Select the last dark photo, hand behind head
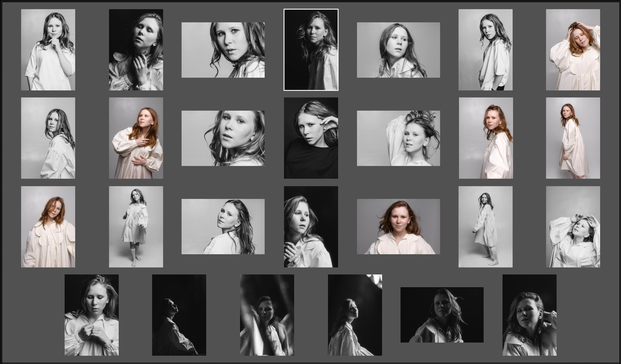The height and width of the screenshot is (364, 621). (529, 315)
